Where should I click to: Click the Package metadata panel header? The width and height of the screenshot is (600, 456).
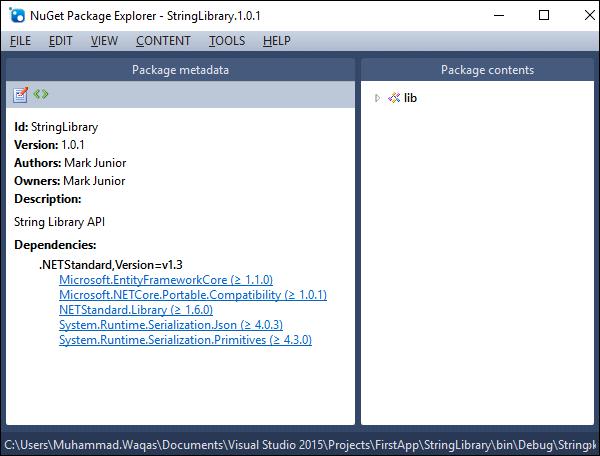pyautogui.click(x=180, y=70)
